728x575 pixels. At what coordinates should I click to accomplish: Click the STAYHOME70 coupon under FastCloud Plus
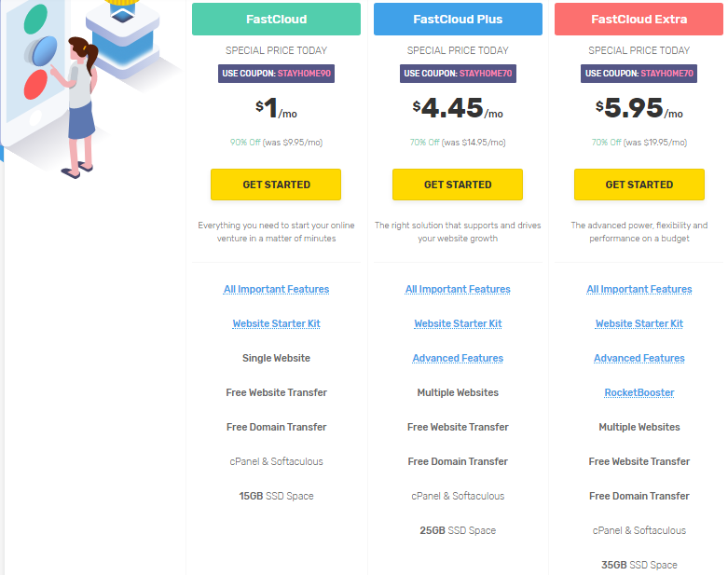point(458,74)
